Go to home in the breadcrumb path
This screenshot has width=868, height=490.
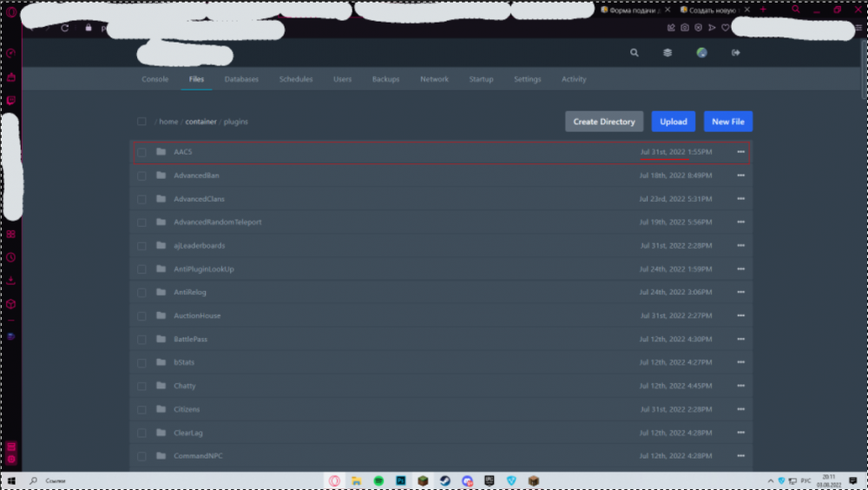[169, 122]
